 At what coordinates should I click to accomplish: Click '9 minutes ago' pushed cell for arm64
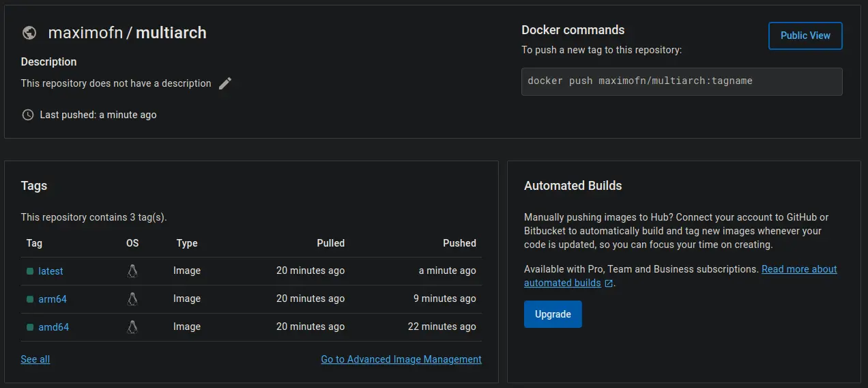pyautogui.click(x=445, y=299)
